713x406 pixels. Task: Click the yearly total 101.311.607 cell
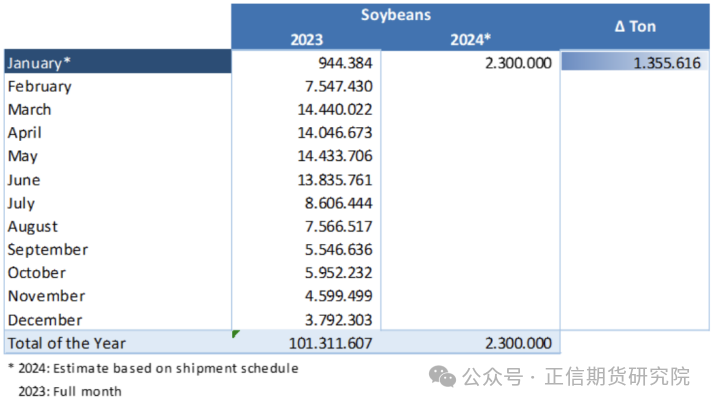click(331, 343)
